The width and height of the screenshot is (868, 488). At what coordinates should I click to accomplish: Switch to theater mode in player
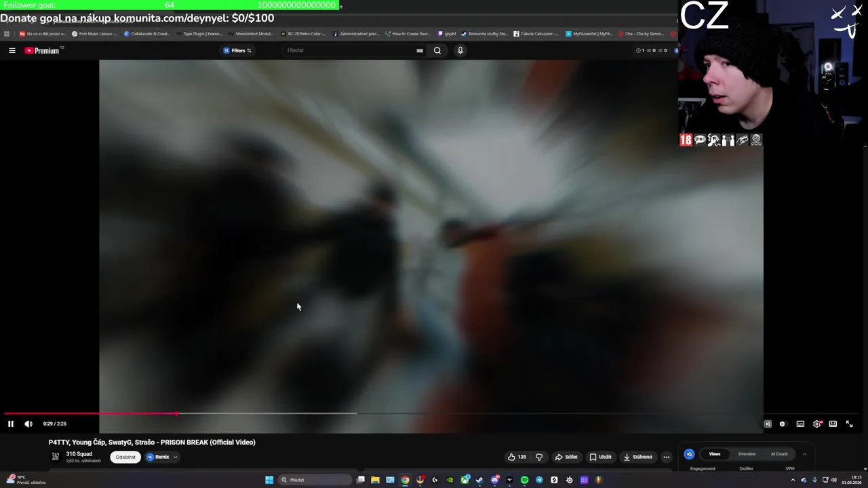(833, 424)
